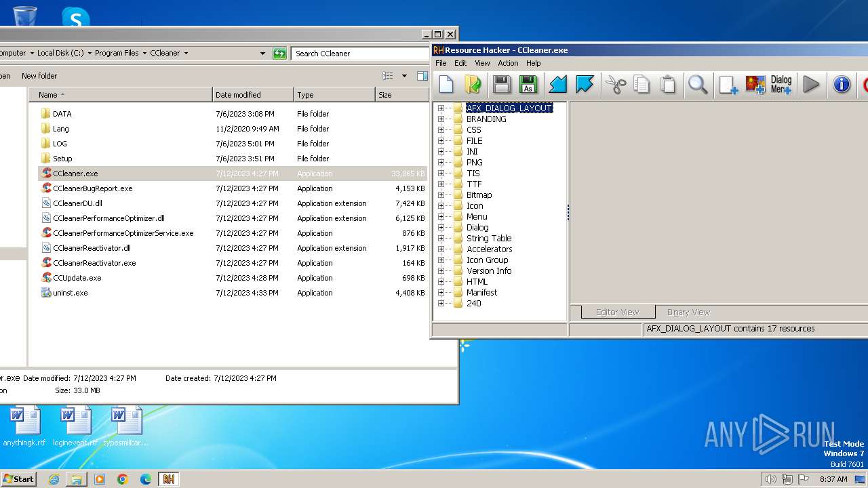Click the Save icon in Resource Hacker toolbar

point(502,85)
